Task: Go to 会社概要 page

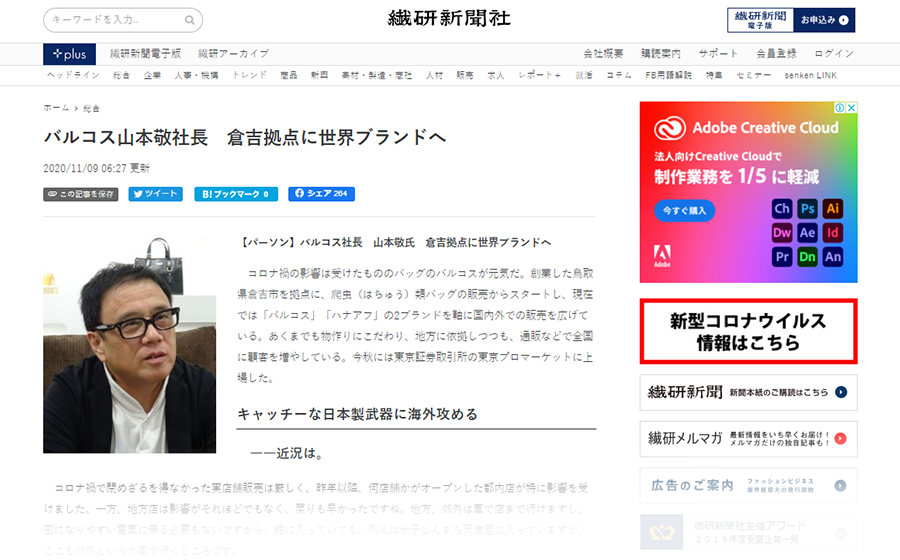Action: 603,54
